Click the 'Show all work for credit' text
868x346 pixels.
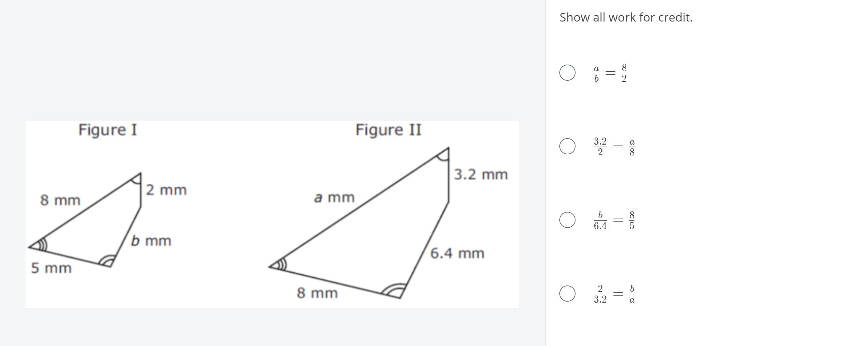pos(626,17)
